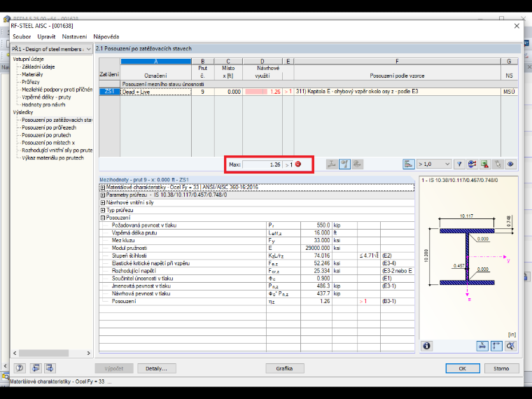Click the Max 1.26 value field

coord(262,164)
